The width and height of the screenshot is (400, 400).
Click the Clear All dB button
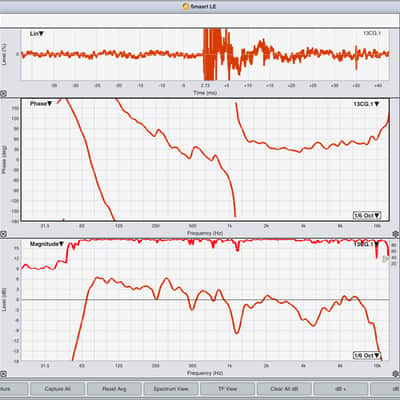point(284,389)
